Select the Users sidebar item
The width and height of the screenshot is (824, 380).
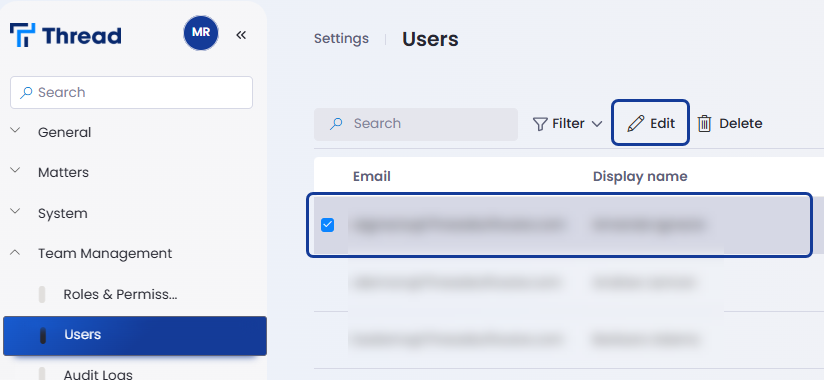[135, 335]
